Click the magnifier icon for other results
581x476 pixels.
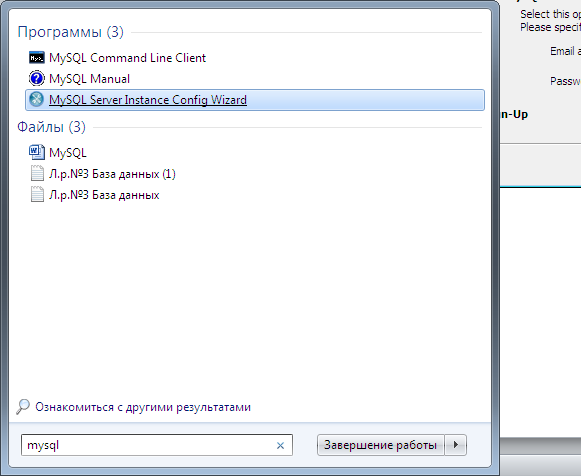[23, 407]
